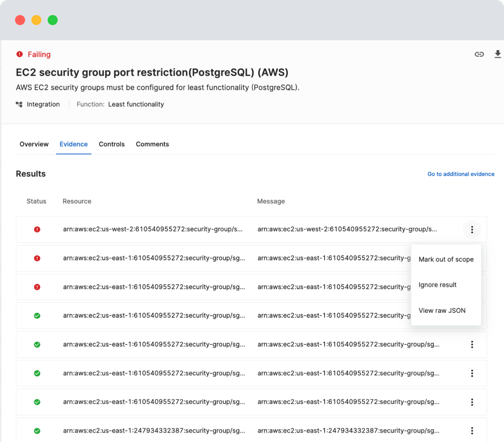The height and width of the screenshot is (442, 504).
Task: Switch to the Overview tab
Action: point(34,144)
